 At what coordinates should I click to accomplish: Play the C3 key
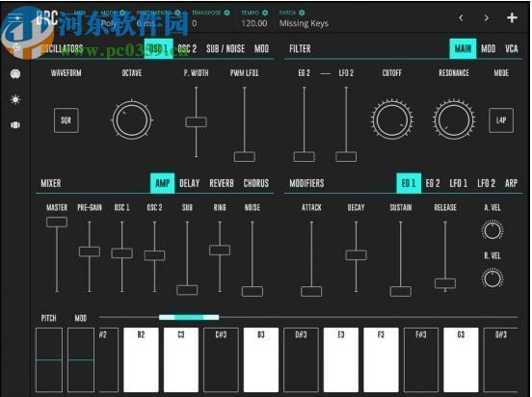181,360
